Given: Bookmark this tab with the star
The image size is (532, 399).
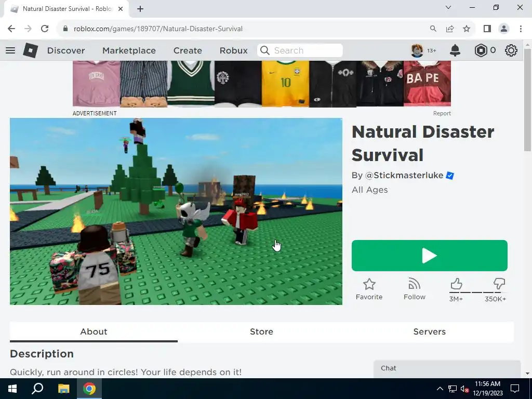Looking at the screenshot, I should [467, 29].
